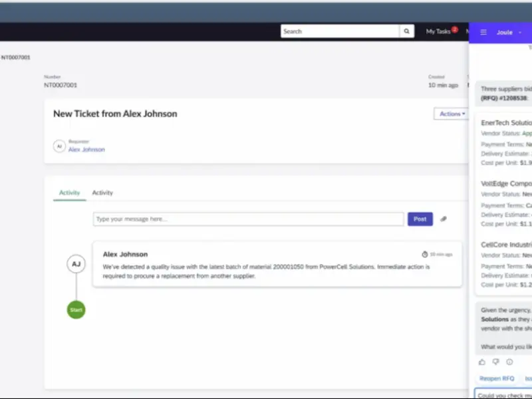Open the Alex Johnson requester link
The height and width of the screenshot is (399, 532).
(86, 150)
